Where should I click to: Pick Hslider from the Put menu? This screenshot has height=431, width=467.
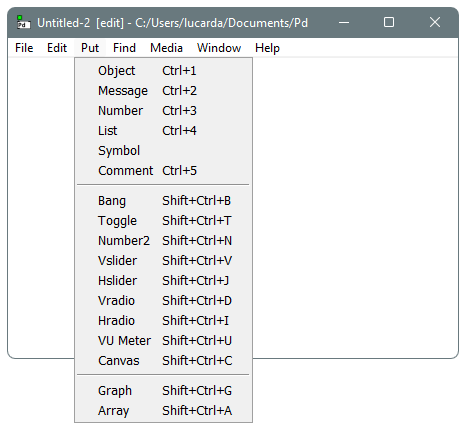tap(163, 281)
